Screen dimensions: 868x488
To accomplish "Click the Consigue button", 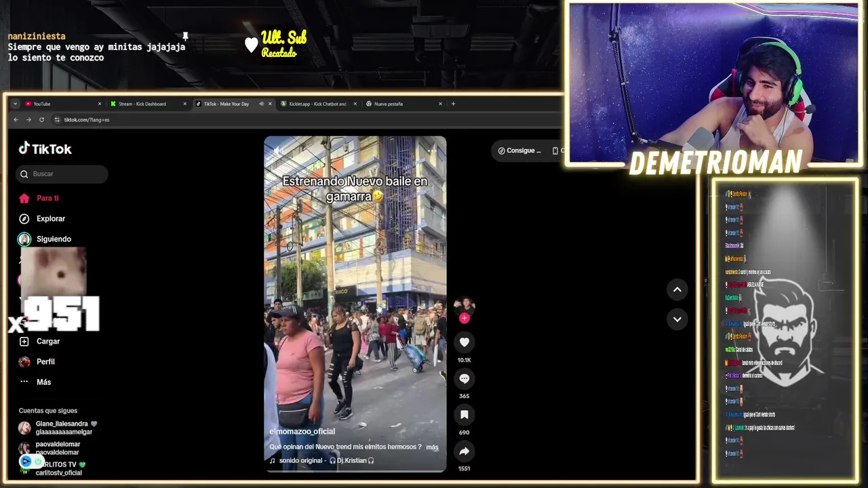I will 519,150.
